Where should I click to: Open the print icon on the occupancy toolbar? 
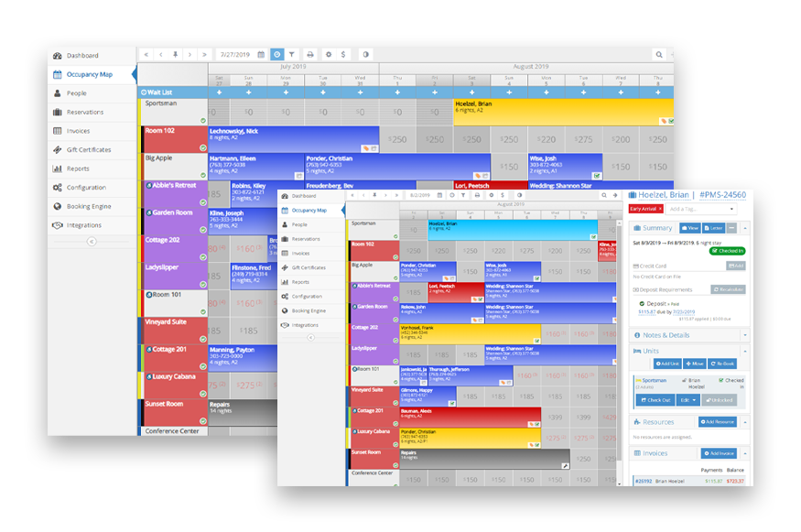[x=309, y=54]
